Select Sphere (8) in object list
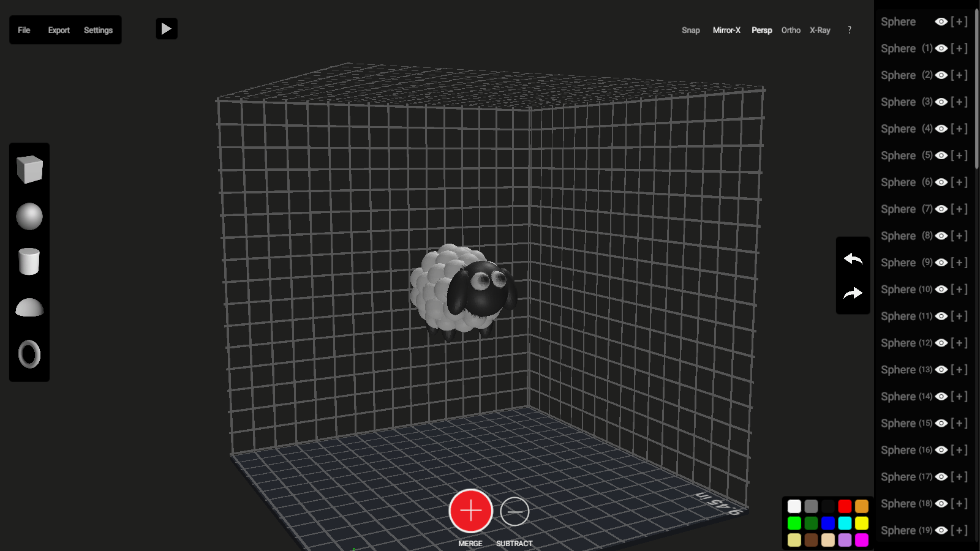The width and height of the screenshot is (980, 551). pos(907,236)
